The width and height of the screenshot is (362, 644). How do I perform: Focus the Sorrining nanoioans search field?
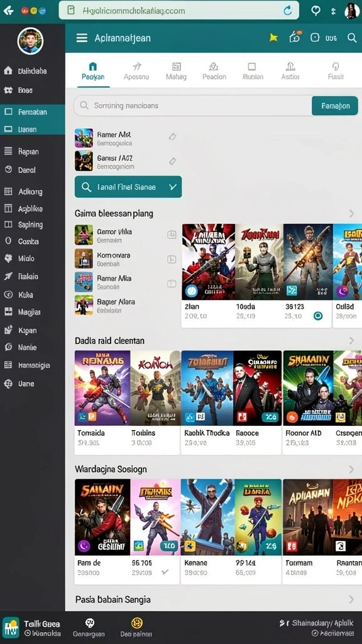[192, 106]
